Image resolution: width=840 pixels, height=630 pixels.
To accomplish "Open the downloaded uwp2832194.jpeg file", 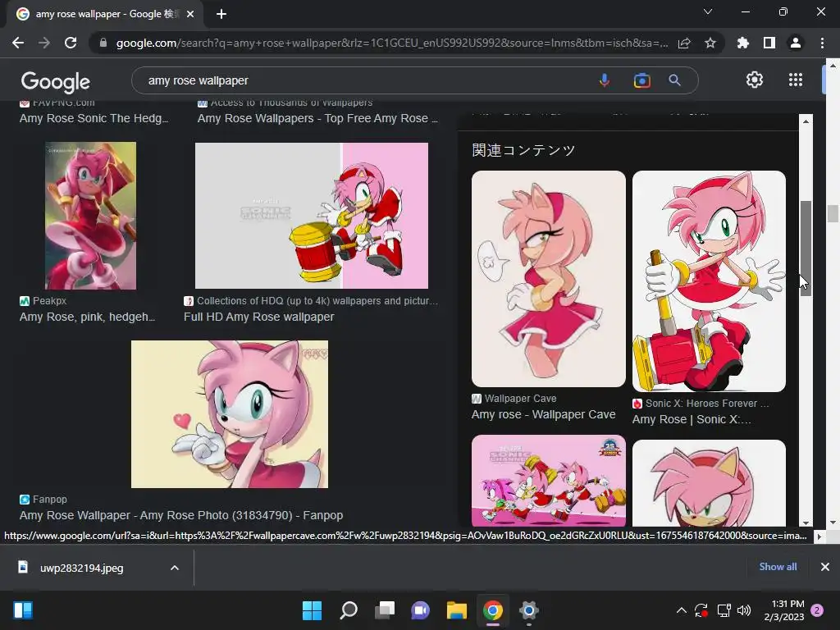I will 81,568.
